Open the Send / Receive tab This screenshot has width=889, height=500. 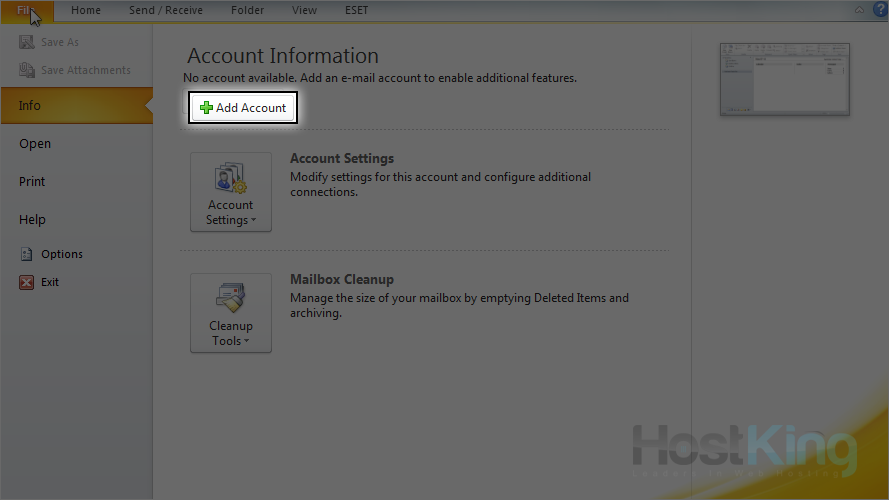tap(166, 11)
